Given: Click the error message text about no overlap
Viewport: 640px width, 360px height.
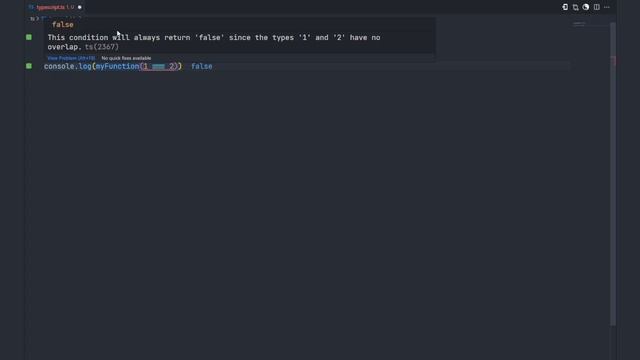Looking at the screenshot, I should 213,42.
